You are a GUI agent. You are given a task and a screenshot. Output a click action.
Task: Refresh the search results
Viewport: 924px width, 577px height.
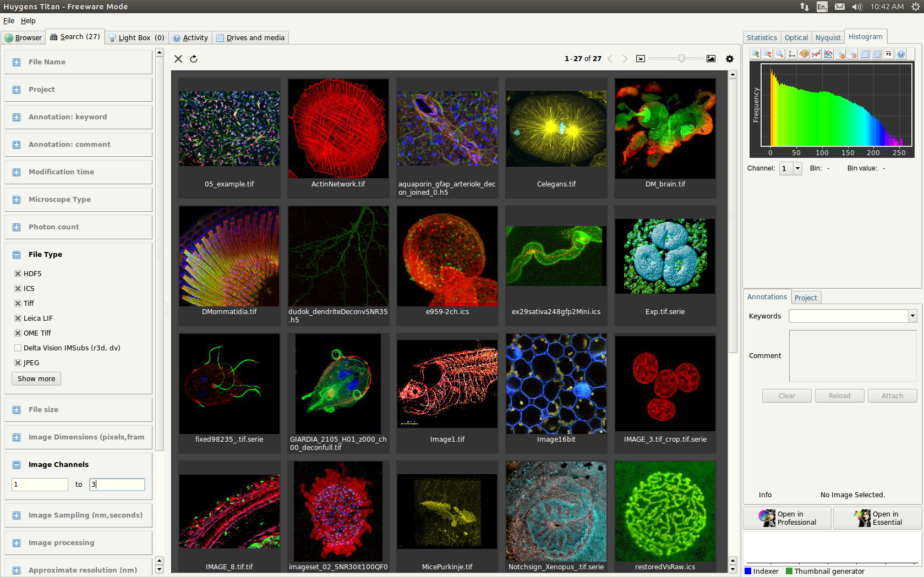(x=194, y=59)
